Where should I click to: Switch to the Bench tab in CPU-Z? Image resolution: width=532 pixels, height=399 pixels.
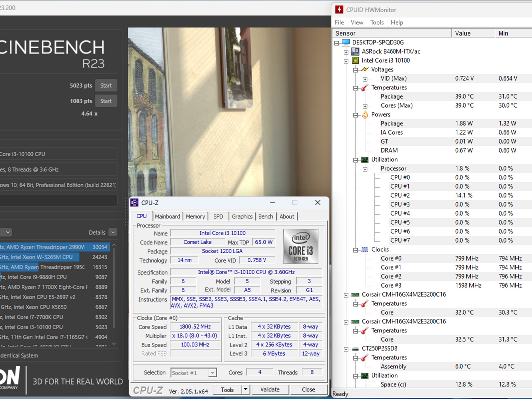(x=266, y=216)
